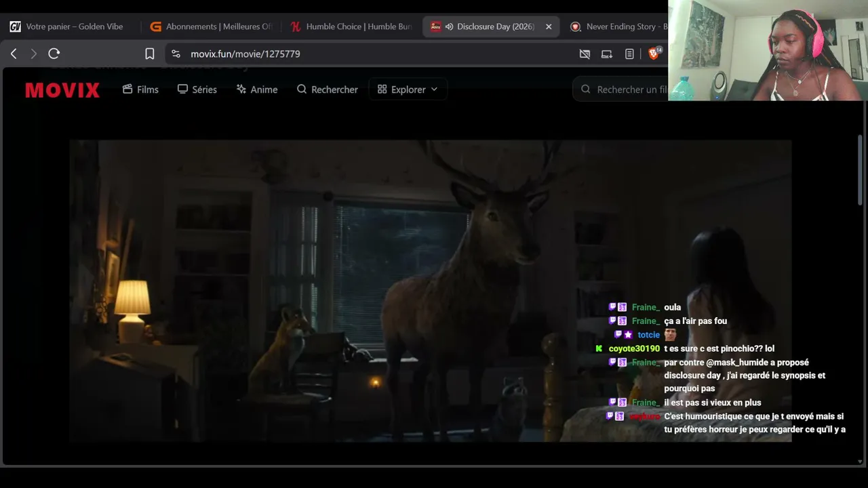The image size is (868, 488).
Task: Click message "t es sure c est pinochio?? lol"
Action: tap(719, 348)
